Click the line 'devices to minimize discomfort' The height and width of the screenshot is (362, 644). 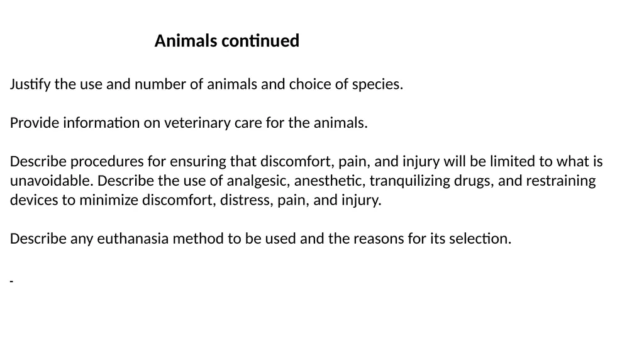click(x=196, y=200)
